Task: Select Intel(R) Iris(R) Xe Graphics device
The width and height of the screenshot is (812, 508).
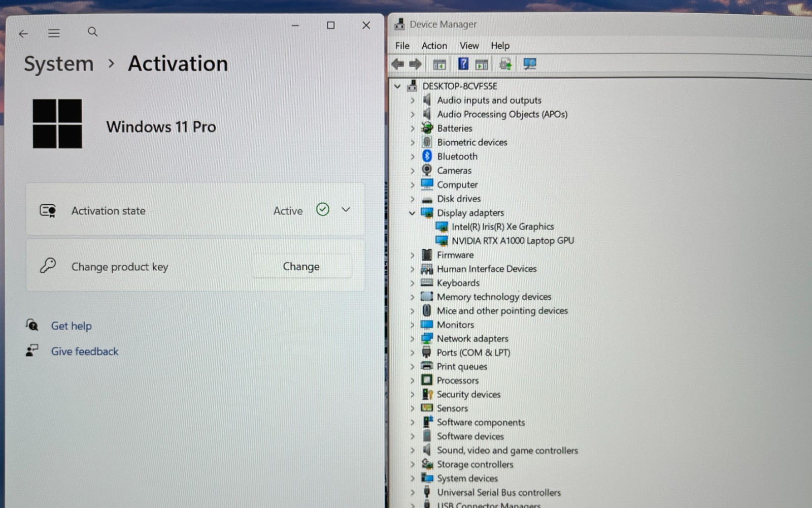Action: (502, 227)
